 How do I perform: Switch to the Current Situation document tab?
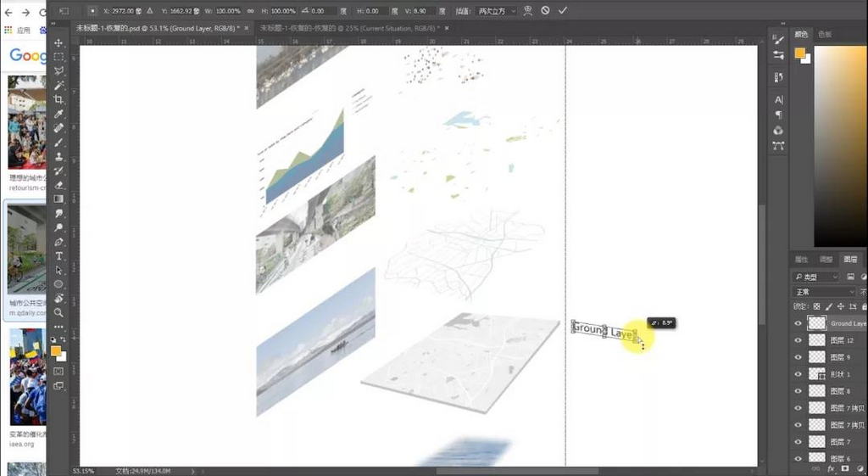click(x=349, y=28)
